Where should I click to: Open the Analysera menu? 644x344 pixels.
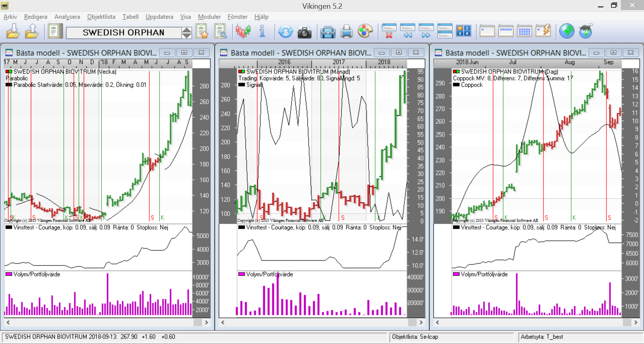(67, 17)
